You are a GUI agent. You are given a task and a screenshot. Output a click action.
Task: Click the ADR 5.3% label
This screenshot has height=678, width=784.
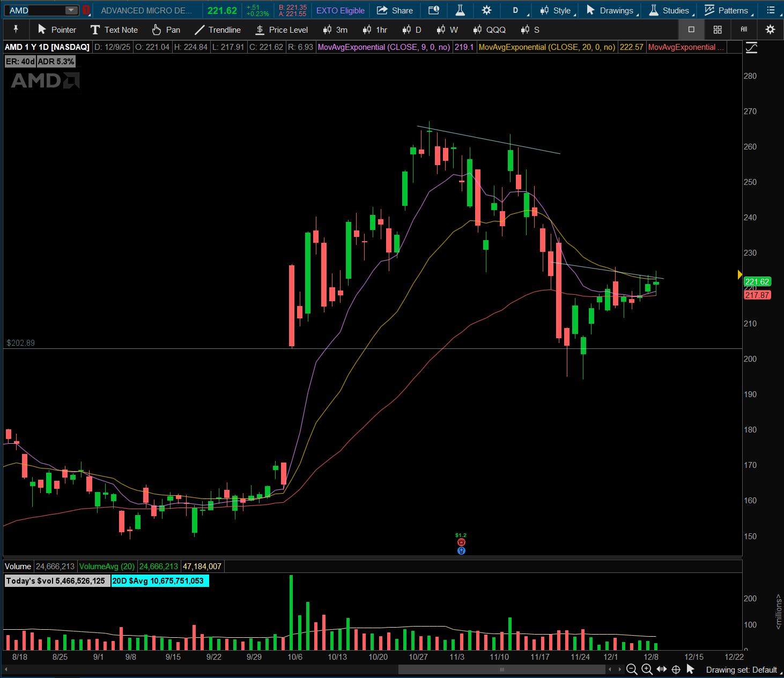click(x=56, y=62)
